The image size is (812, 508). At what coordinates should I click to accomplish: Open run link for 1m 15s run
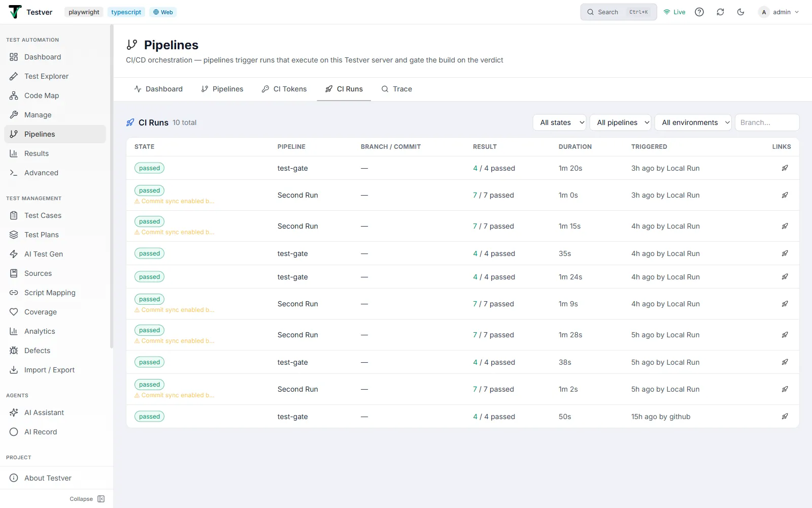click(x=785, y=226)
